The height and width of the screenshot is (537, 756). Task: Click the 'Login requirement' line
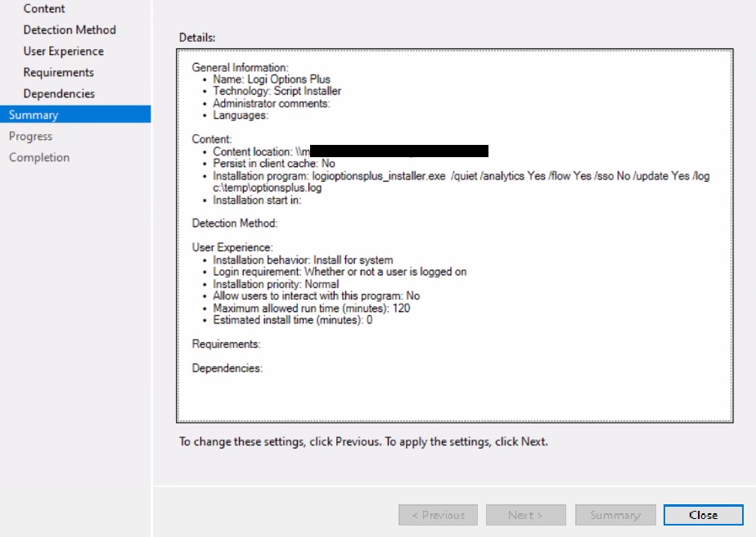pos(340,272)
